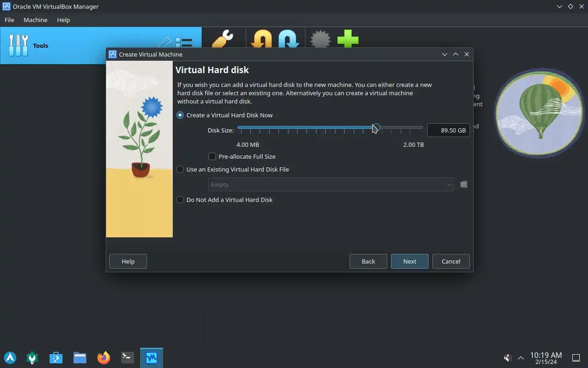Image resolution: width=588 pixels, height=368 pixels.
Task: Click the muted volume tray icon
Action: pos(508,357)
